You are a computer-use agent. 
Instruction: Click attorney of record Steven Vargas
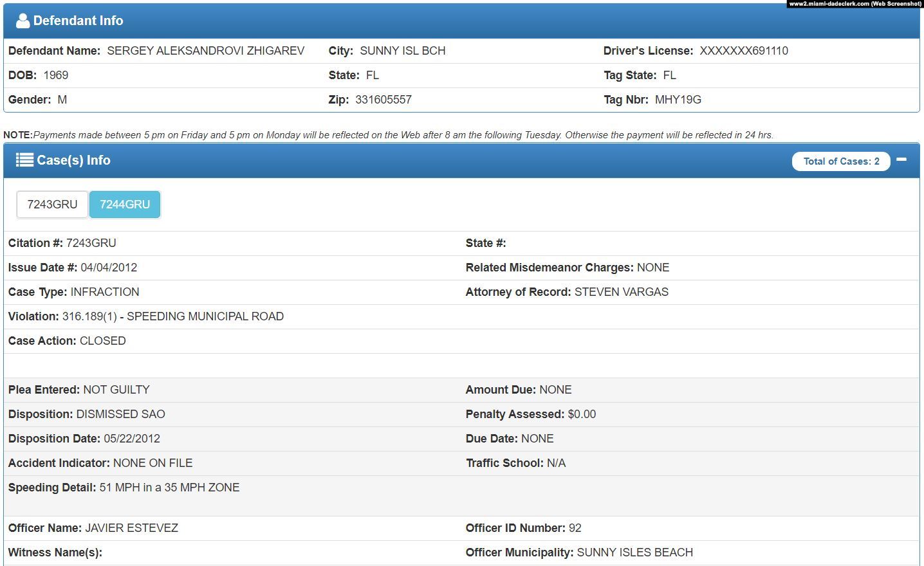(x=621, y=292)
